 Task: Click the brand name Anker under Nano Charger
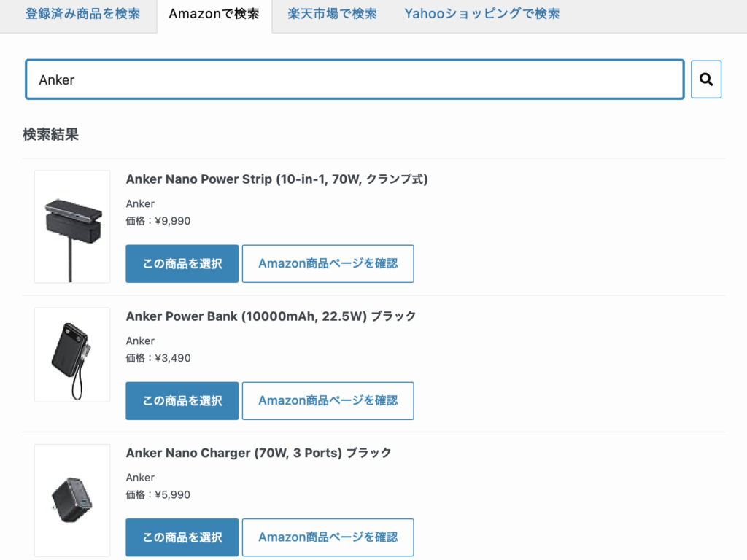[140, 478]
